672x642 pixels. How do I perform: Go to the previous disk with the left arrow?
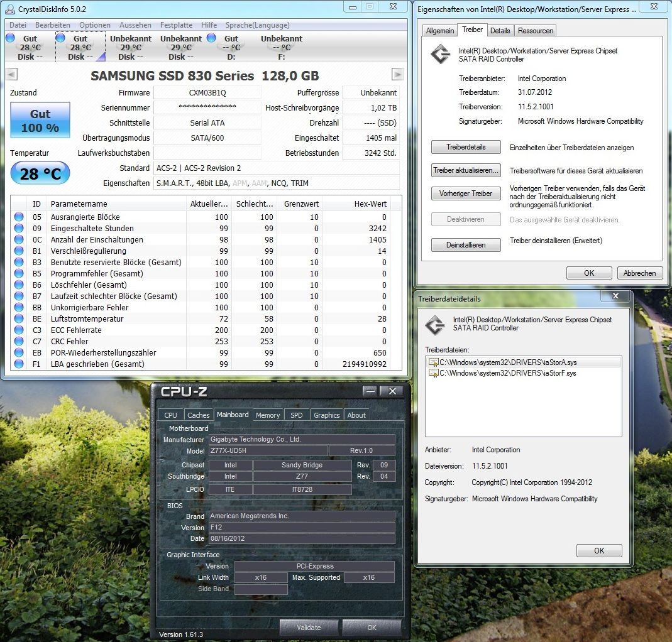[12, 75]
